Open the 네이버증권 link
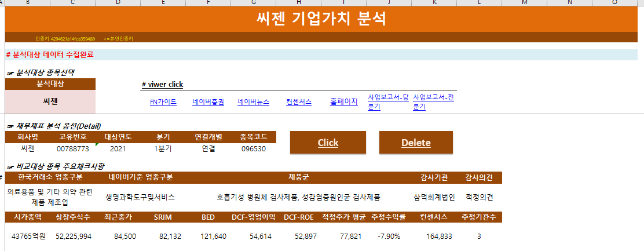Viewport: 644px width, 251px height. click(x=208, y=102)
